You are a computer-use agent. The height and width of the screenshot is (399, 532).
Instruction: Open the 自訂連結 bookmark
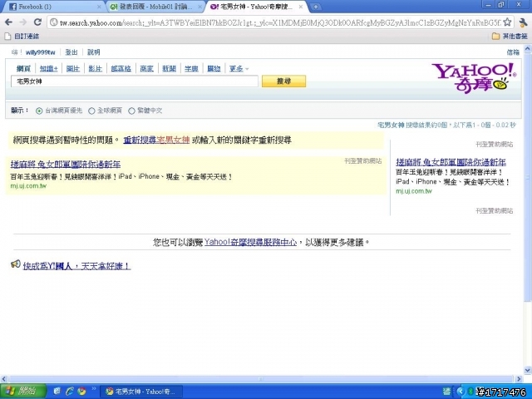click(x=22, y=36)
